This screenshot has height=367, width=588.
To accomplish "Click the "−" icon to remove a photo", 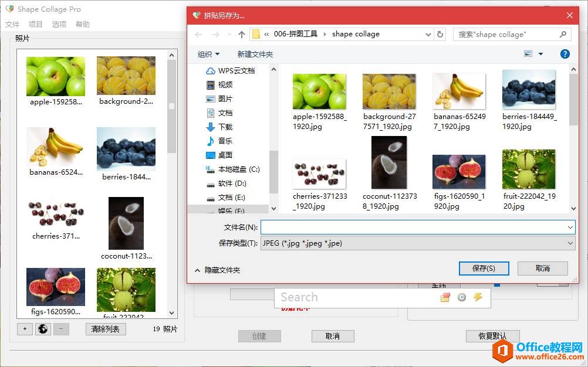I will click(60, 329).
